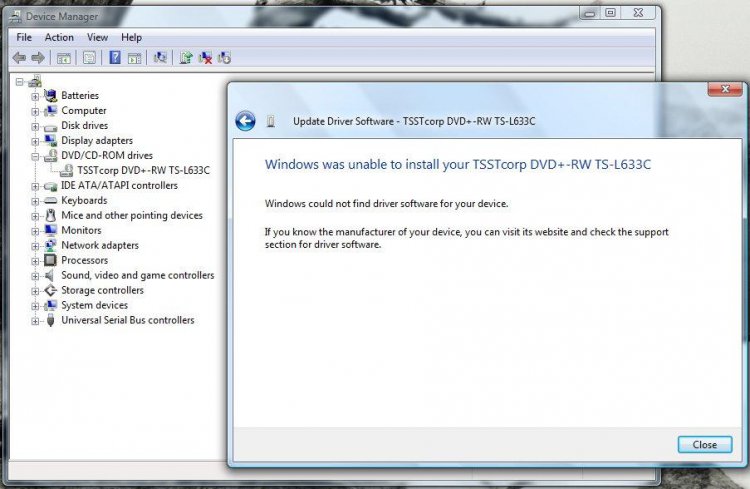Expand the Computer node
750x489 pixels.
[35, 111]
